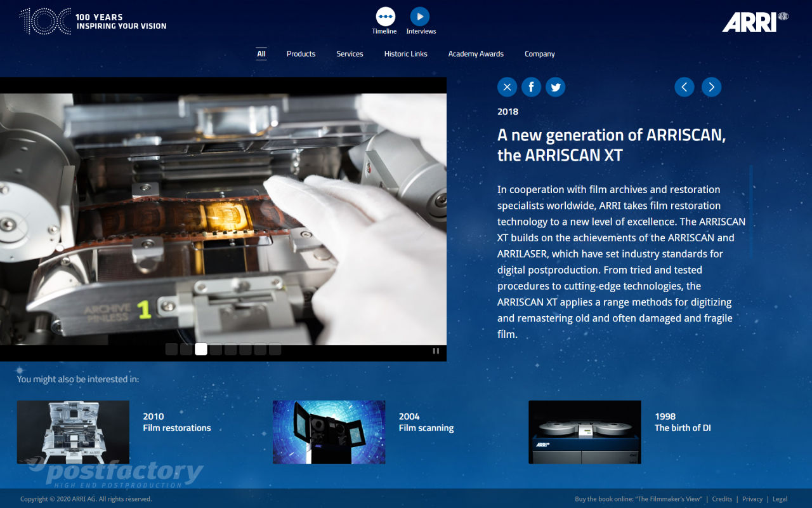Close the article with the X icon
This screenshot has width=812, height=508.
pos(507,87)
